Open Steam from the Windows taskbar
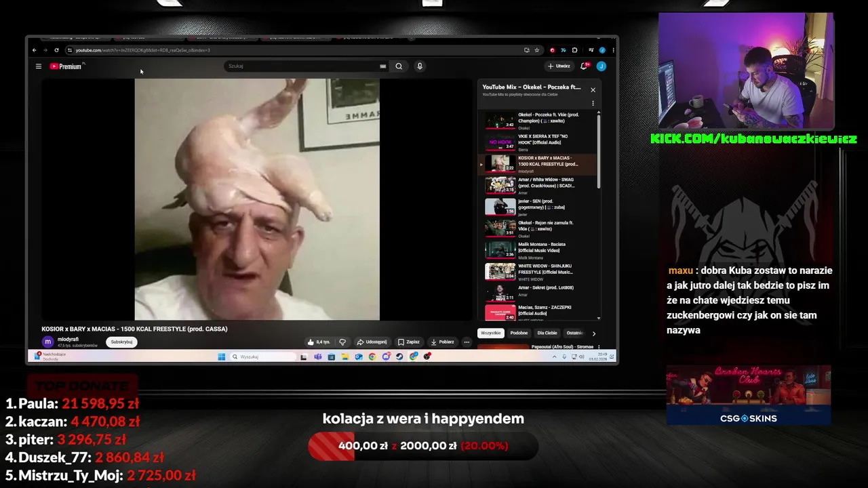Image resolution: width=868 pixels, height=488 pixels. pos(399,357)
